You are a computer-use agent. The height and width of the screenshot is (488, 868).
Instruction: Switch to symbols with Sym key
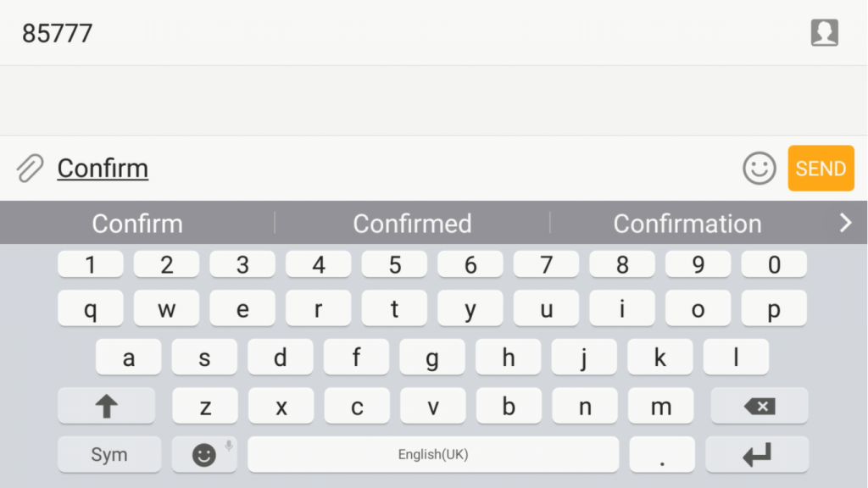[x=109, y=454]
